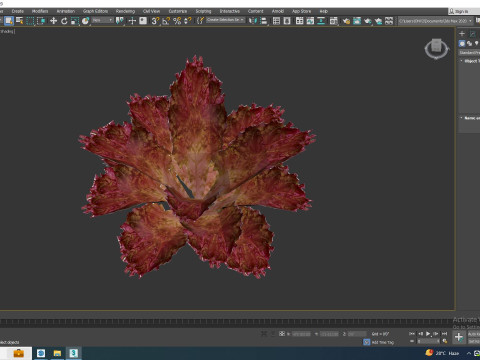Toggle Angle Snap
This screenshot has width=480, height=360.
(166, 21)
